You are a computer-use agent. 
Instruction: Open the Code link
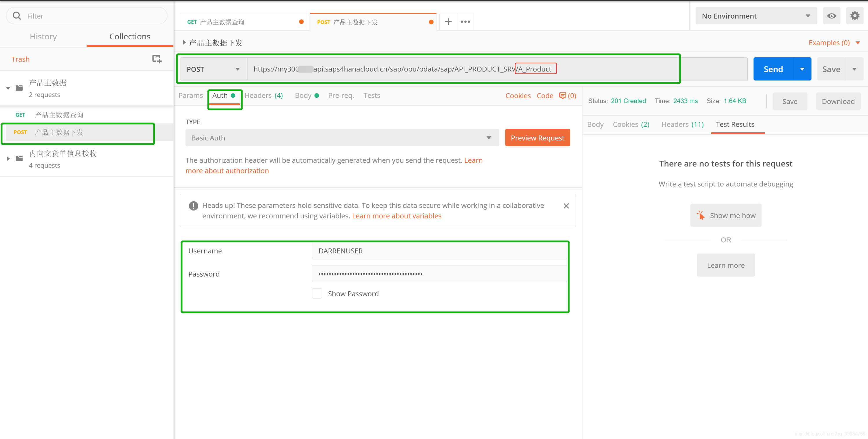[x=545, y=96]
